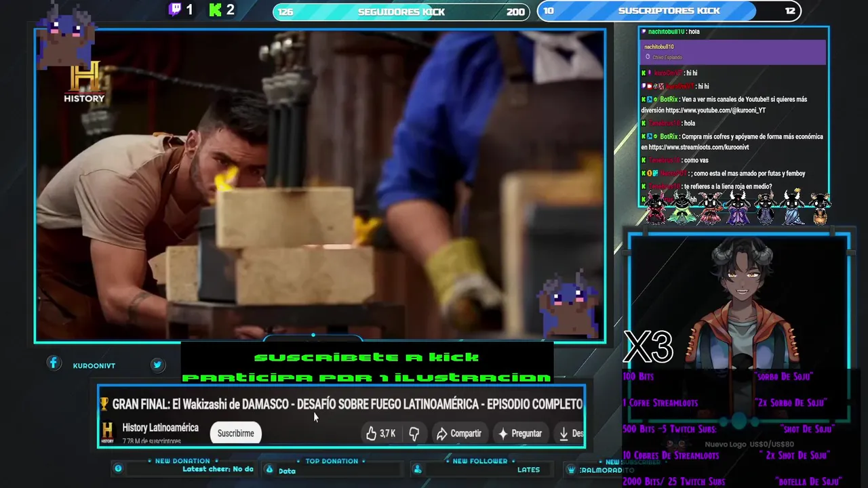Click the '100 Bits' reward entry
868x488 pixels.
(x=638, y=376)
